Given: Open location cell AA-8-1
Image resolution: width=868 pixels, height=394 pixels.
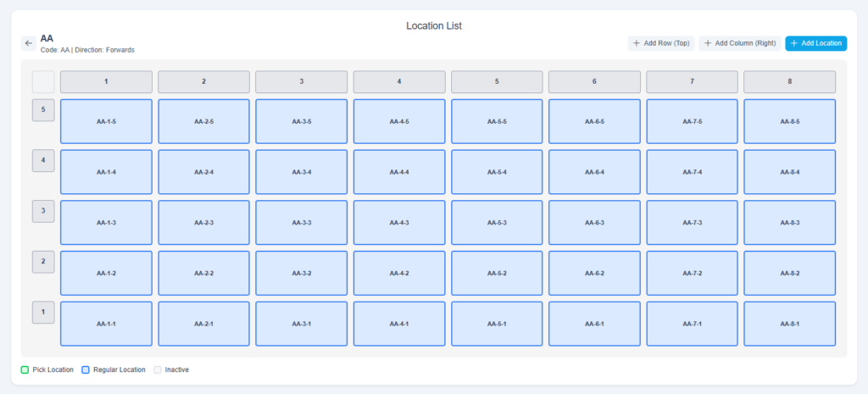Looking at the screenshot, I should (x=789, y=324).
